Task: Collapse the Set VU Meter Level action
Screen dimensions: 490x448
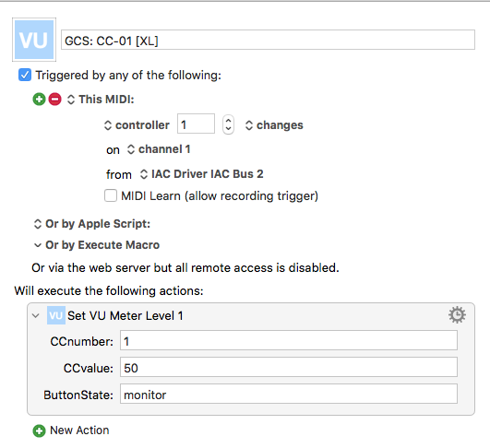Action: click(36, 315)
